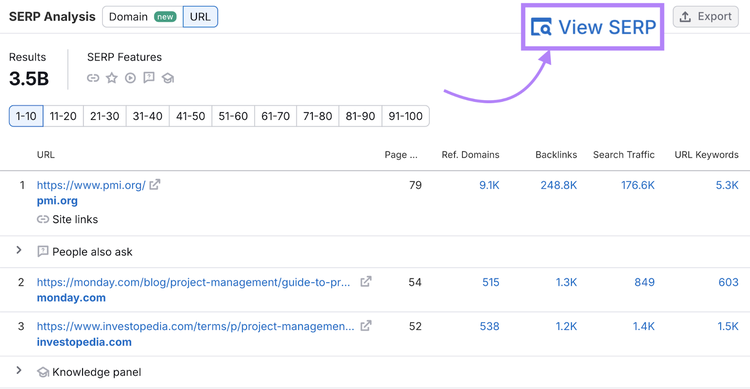Screen dimensions: 750x389
Task: Select results page 71-80
Action: pyautogui.click(x=318, y=116)
